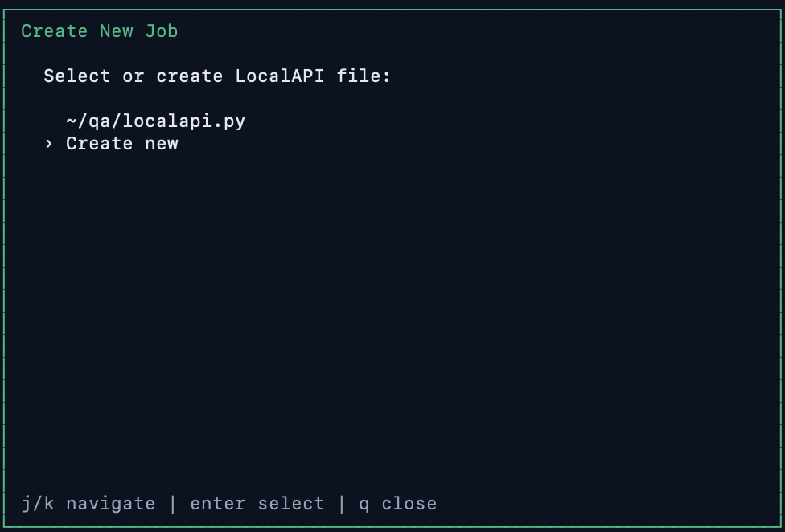Click the dialog's top border line
The width and height of the screenshot is (785, 532).
coord(392,6)
